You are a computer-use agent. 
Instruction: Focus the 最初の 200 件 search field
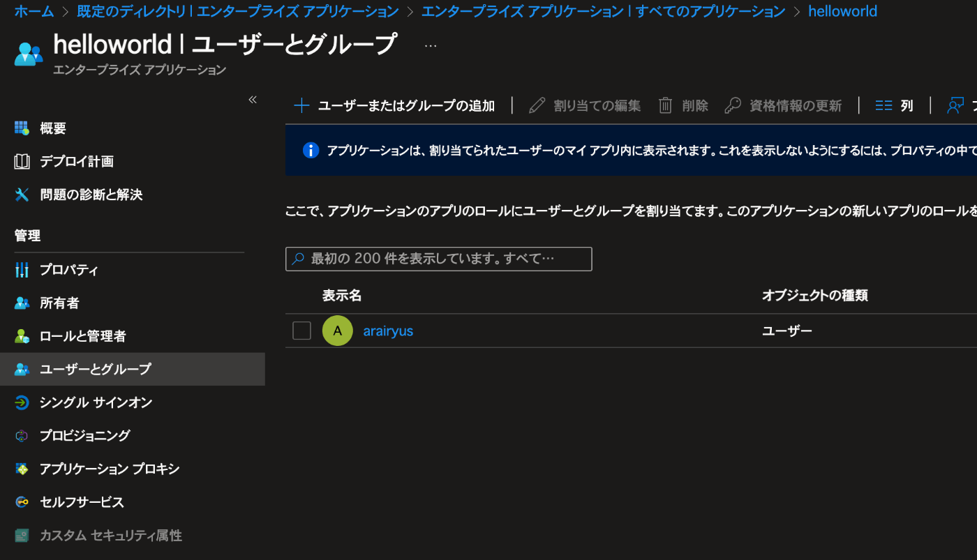439,259
